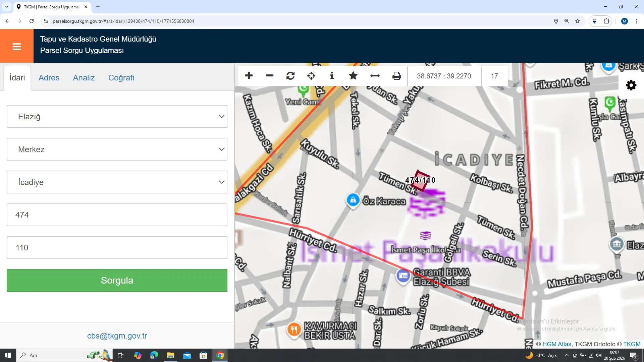Viewport: 644px width, 362px height.
Task: Zoom out with the minus icon
Action: point(270,76)
